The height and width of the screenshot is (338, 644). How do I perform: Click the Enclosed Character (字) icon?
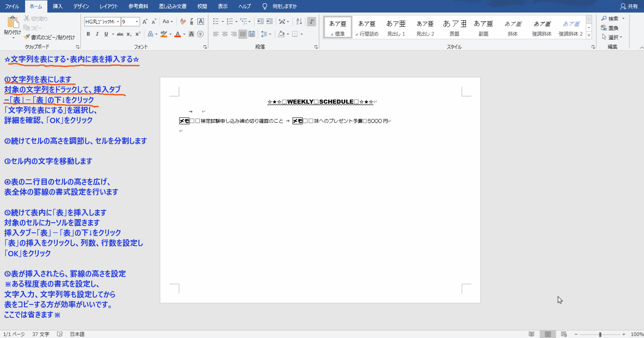point(200,34)
